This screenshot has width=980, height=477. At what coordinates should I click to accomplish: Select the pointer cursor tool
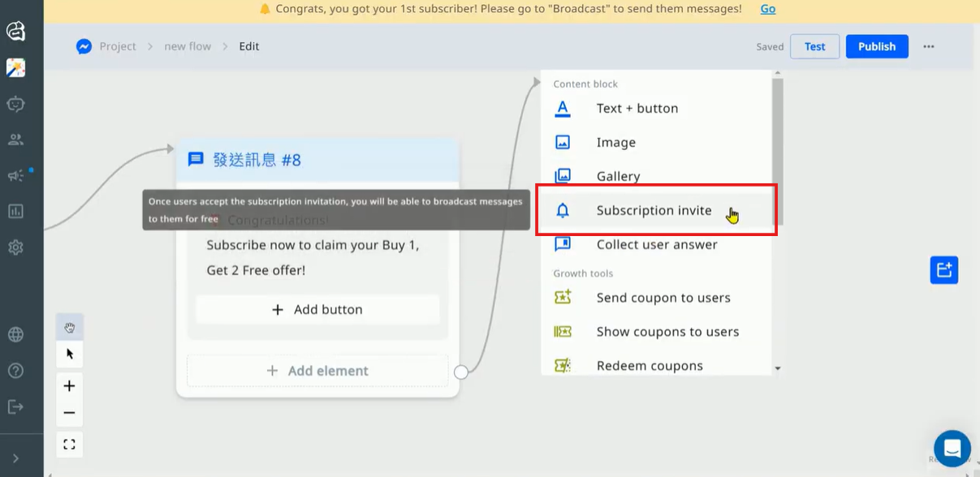point(70,354)
